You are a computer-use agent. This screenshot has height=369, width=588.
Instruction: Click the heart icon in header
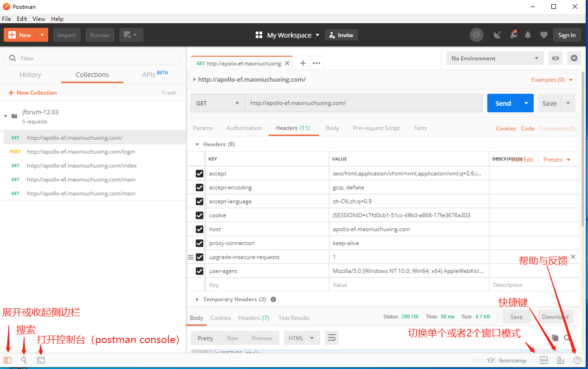(x=544, y=35)
